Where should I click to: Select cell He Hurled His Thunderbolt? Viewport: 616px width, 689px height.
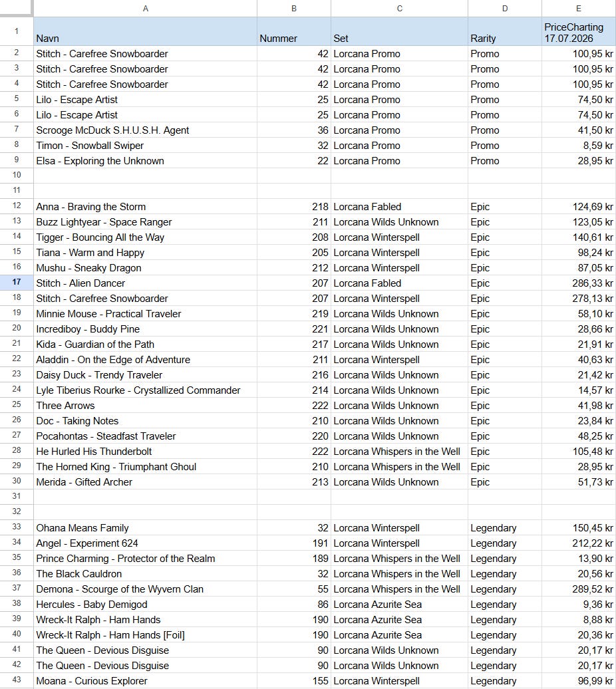pos(146,452)
